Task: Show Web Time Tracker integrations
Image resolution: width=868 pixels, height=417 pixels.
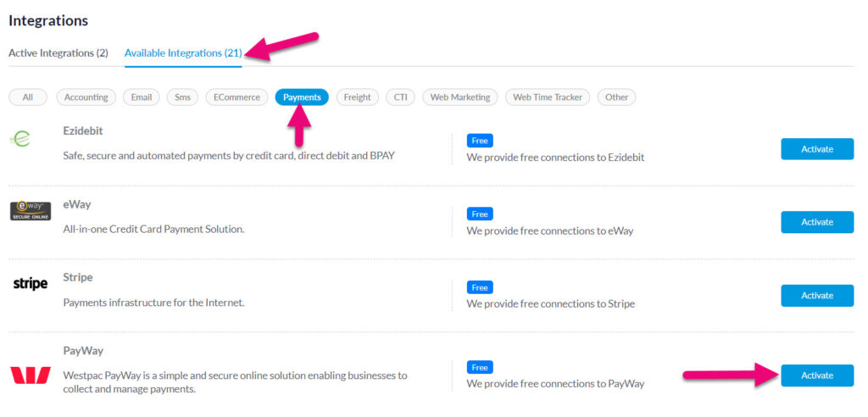Action: [x=548, y=97]
